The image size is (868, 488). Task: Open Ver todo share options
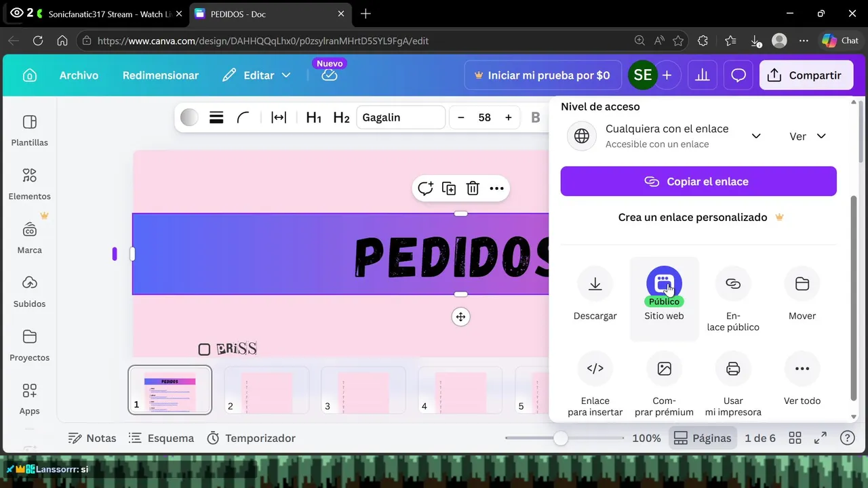pos(802,378)
